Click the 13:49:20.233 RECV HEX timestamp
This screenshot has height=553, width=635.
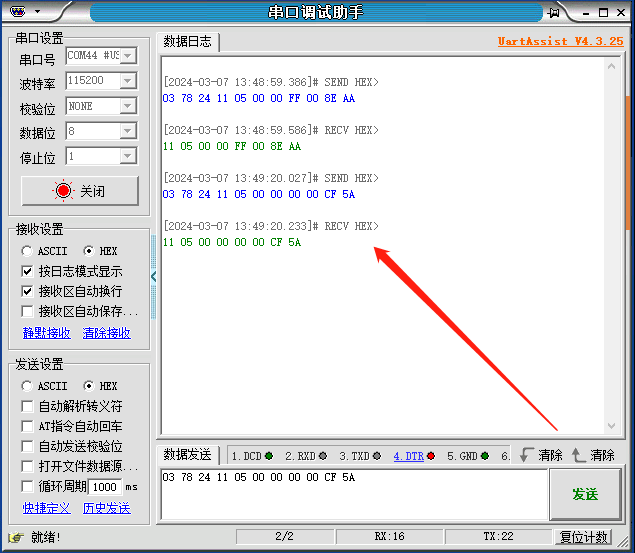271,226
